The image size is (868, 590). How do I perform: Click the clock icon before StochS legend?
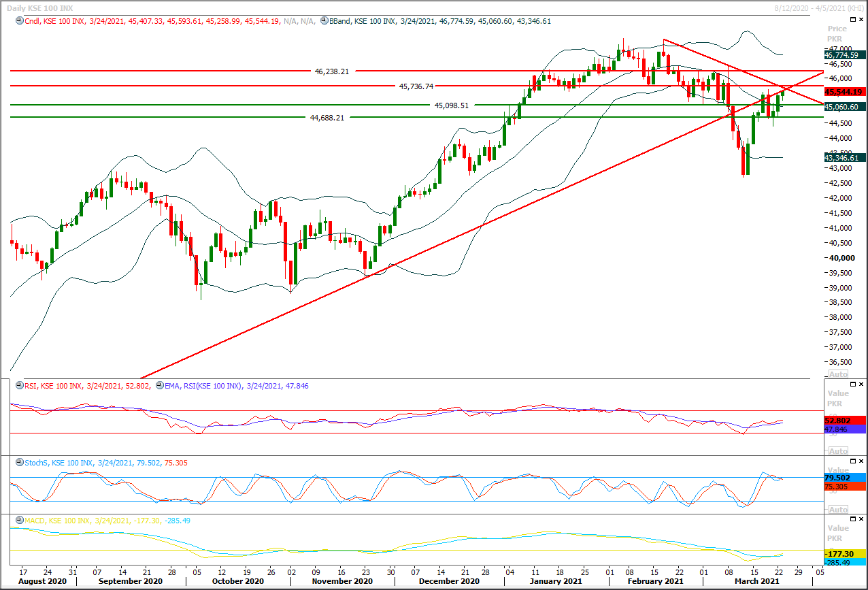point(19,463)
